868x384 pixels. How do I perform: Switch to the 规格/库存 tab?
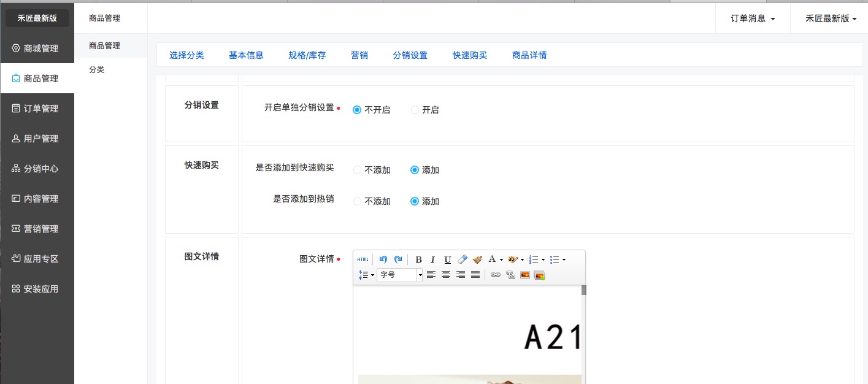click(x=307, y=55)
